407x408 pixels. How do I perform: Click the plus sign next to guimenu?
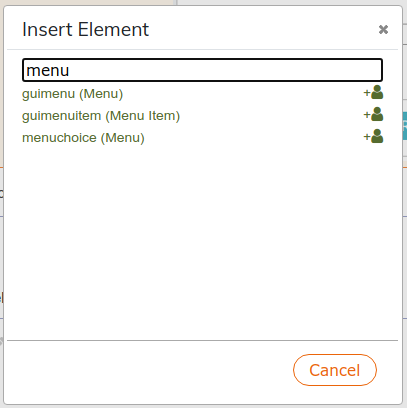(367, 93)
